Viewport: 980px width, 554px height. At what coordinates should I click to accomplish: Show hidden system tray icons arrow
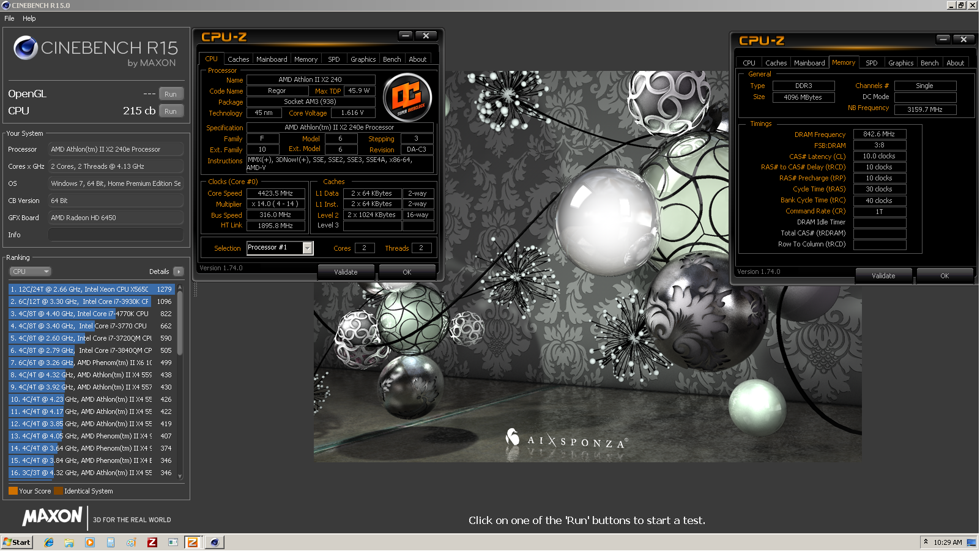click(926, 542)
